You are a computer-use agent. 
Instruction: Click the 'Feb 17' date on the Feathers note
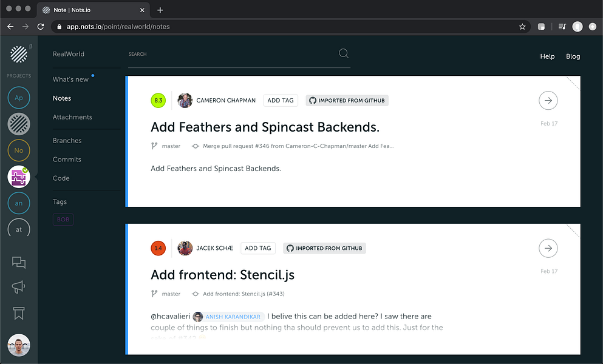(x=549, y=123)
